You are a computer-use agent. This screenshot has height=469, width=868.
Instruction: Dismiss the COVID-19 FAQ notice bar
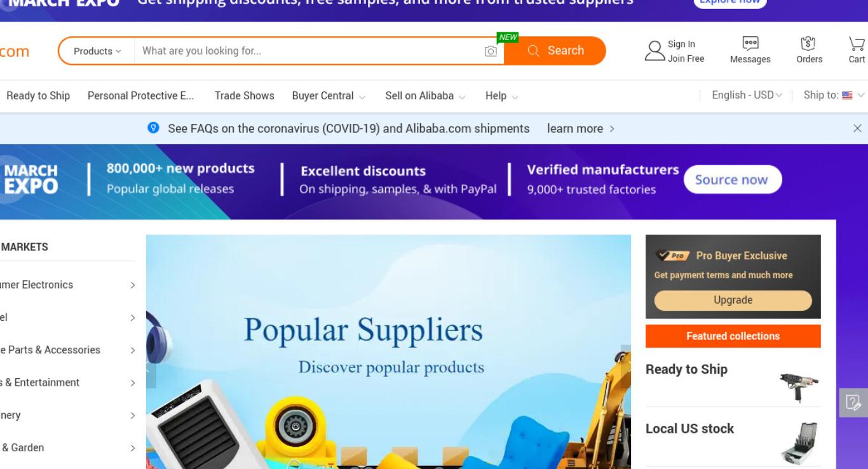pos(857,128)
